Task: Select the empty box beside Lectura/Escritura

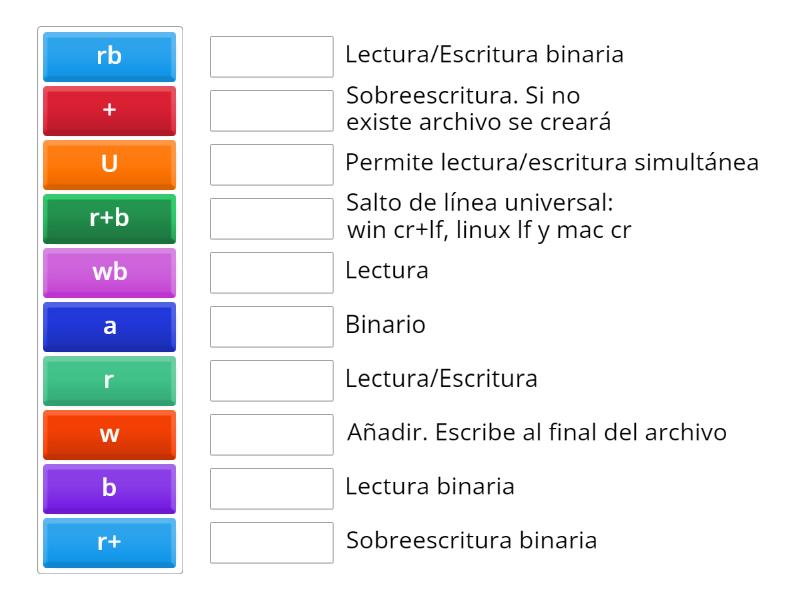Action: [x=272, y=381]
